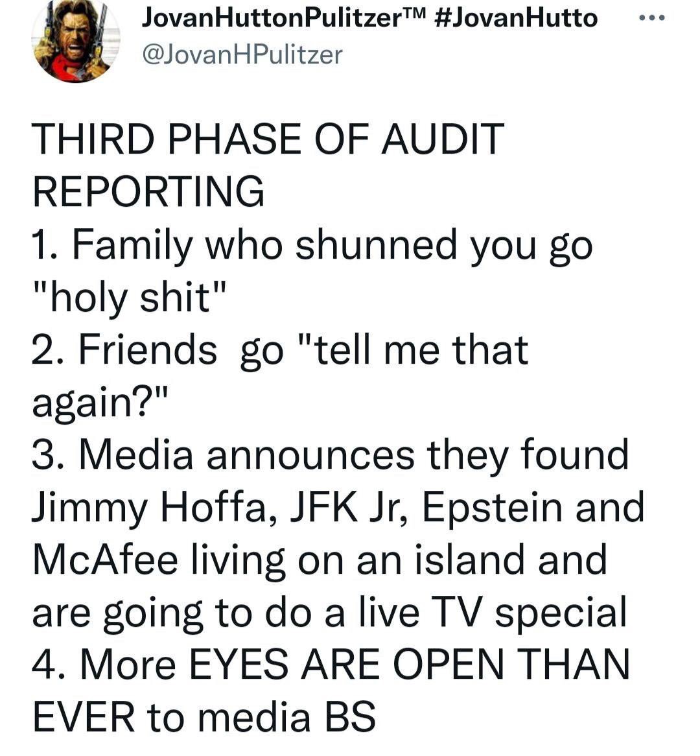Click the line starting with 2. Friends go
This screenshot has width=700, height=756.
(x=280, y=349)
